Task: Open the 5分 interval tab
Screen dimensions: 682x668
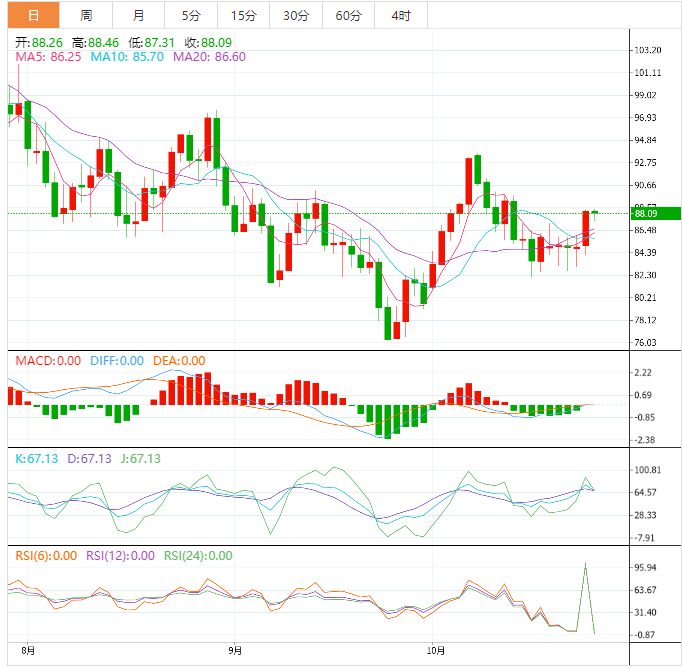Action: (x=191, y=15)
